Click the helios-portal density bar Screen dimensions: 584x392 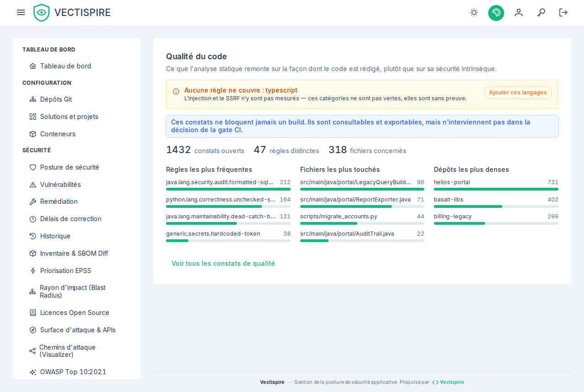tap(496, 189)
